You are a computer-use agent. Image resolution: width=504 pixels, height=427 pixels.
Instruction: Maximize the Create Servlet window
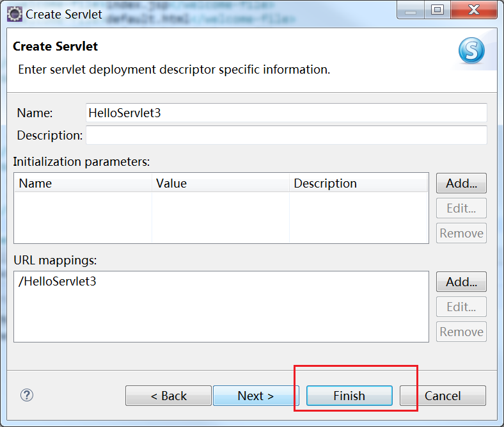coord(437,10)
